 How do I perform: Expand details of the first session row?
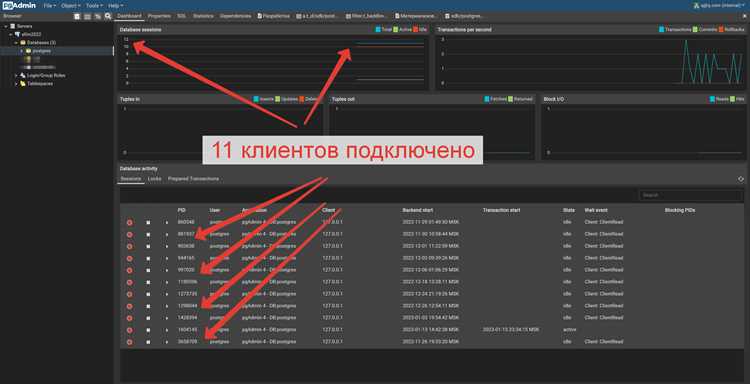[167, 222]
